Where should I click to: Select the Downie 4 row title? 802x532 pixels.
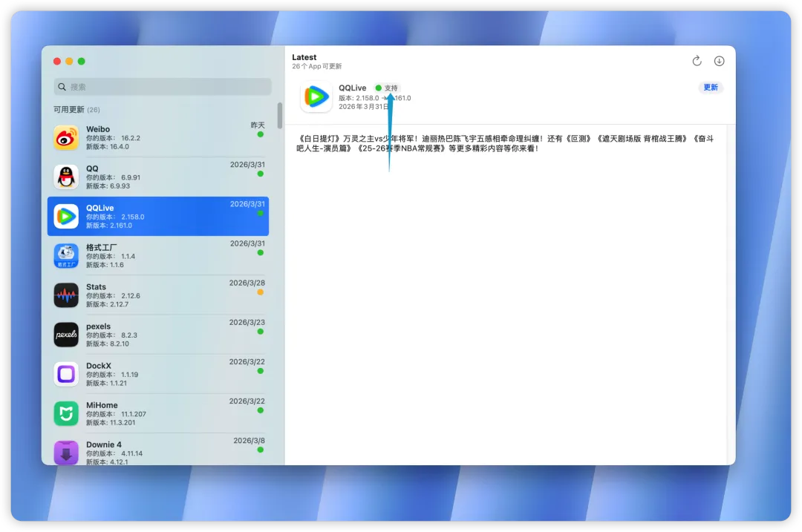pyautogui.click(x=104, y=444)
